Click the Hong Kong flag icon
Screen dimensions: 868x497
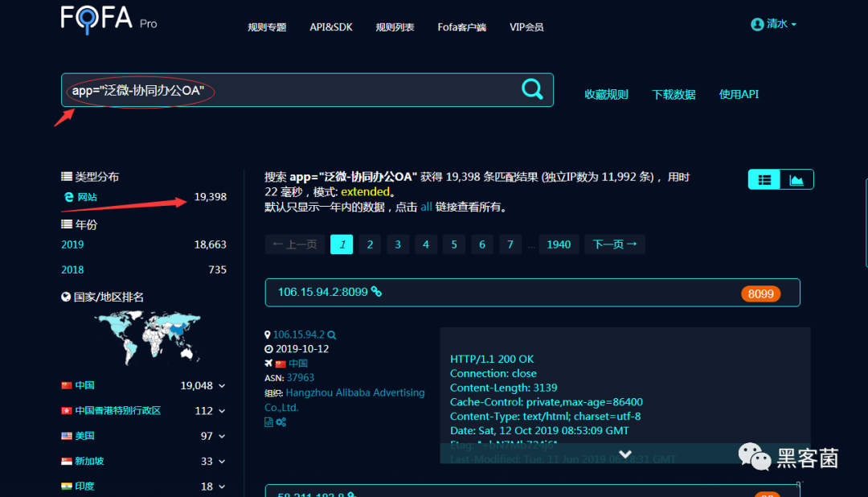[67, 411]
